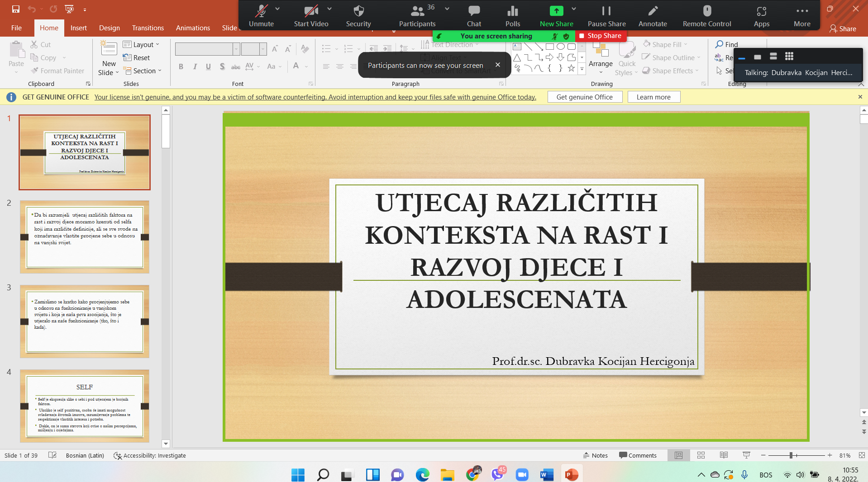This screenshot has width=868, height=482.
Task: Click the Get genuine Office button
Action: click(584, 97)
